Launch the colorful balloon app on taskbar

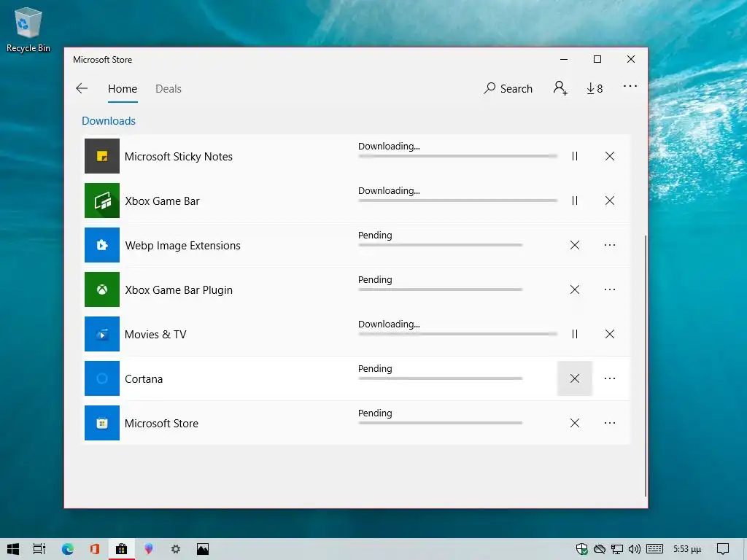point(149,549)
